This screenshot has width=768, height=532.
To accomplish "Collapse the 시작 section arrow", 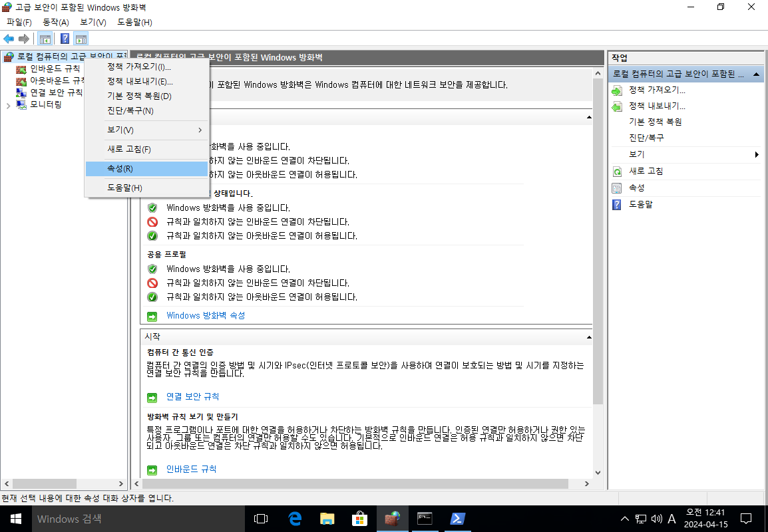I will [589, 337].
